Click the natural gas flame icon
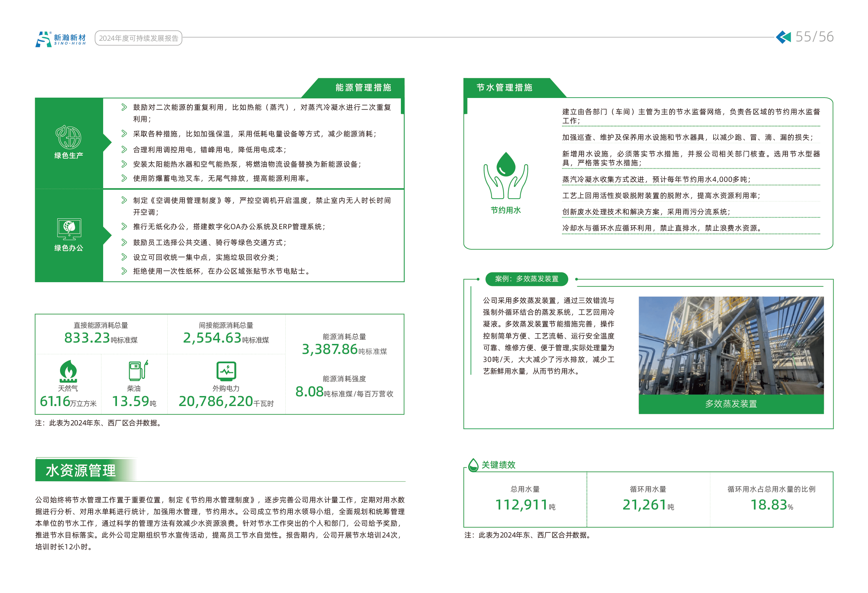This screenshot has height=593, width=868. pyautogui.click(x=68, y=371)
